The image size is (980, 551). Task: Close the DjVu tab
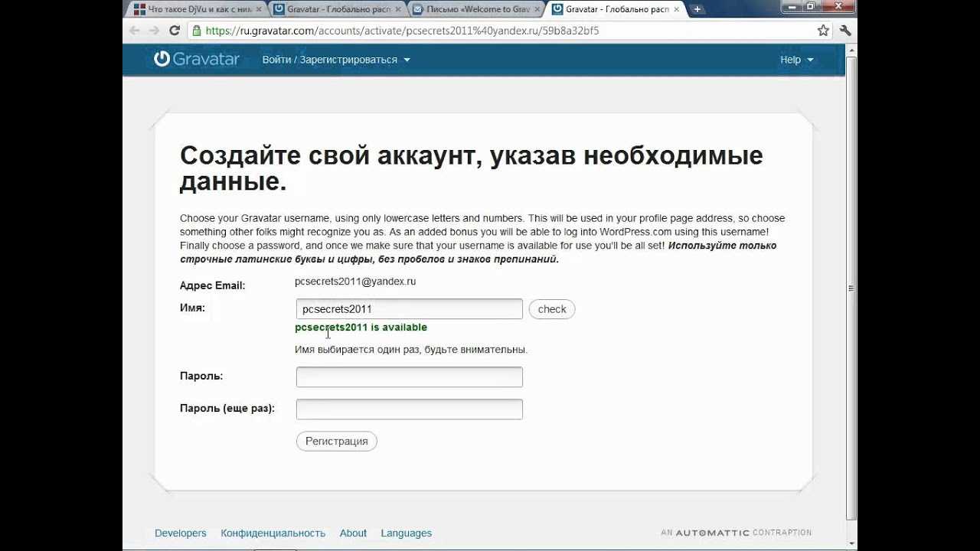pyautogui.click(x=259, y=9)
